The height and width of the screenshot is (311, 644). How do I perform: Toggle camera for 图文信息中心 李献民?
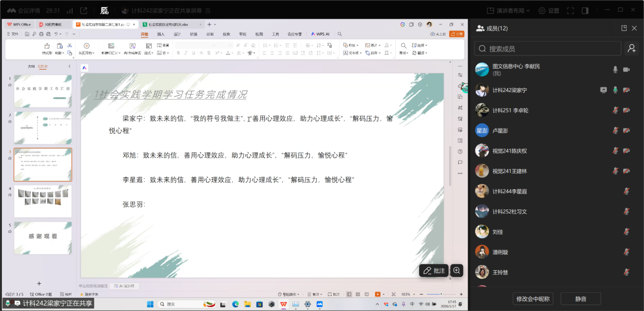point(627,70)
